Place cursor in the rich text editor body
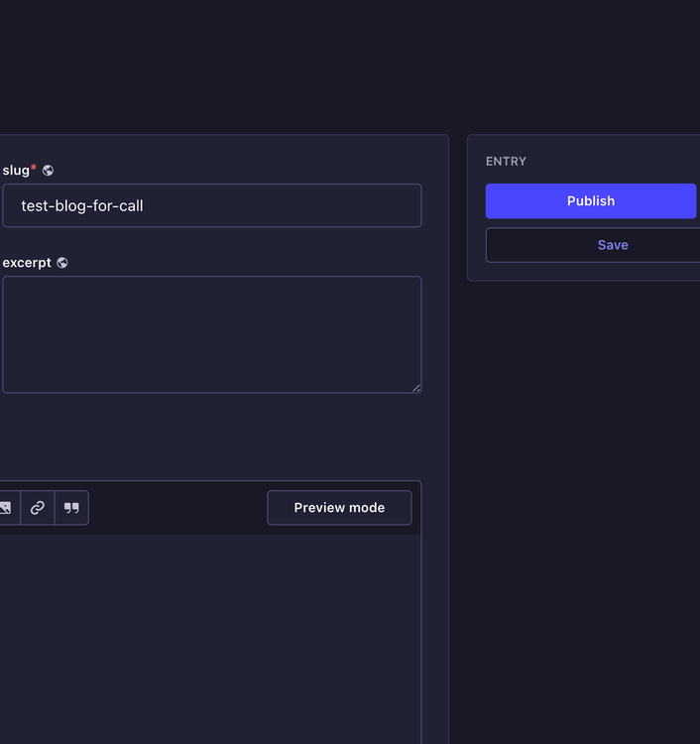This screenshot has height=744, width=700. click(x=211, y=635)
